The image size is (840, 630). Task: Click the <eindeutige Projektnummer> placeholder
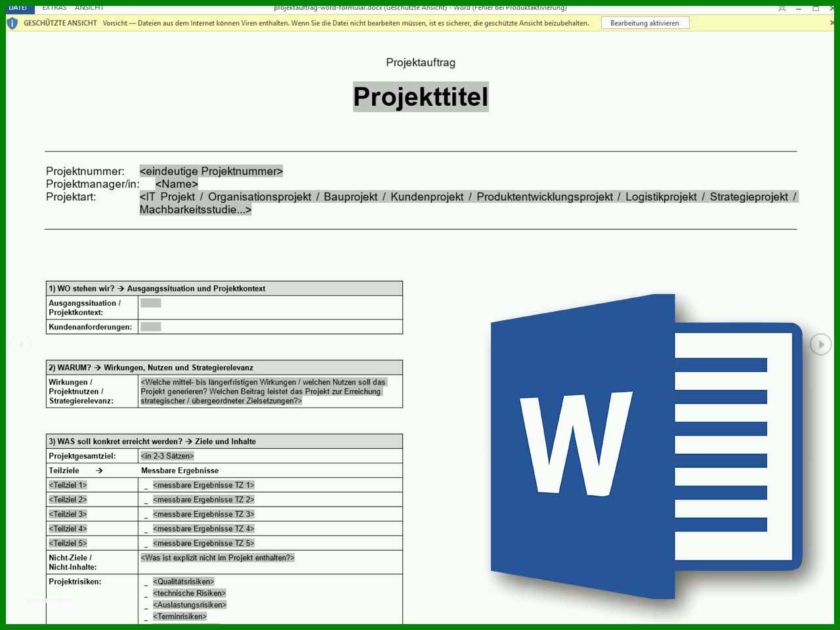click(211, 171)
